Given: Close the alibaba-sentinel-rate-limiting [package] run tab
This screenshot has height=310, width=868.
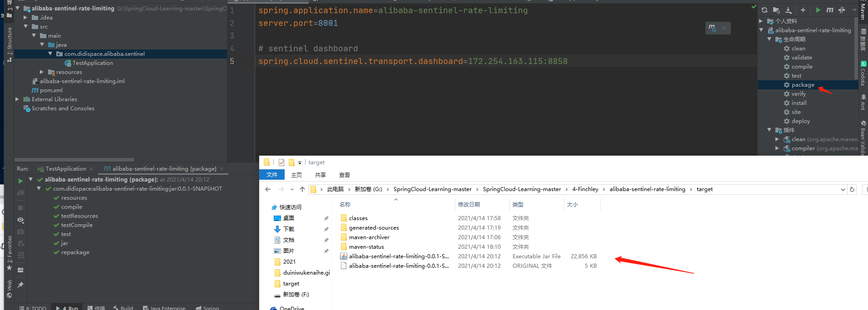Looking at the screenshot, I should [x=222, y=169].
